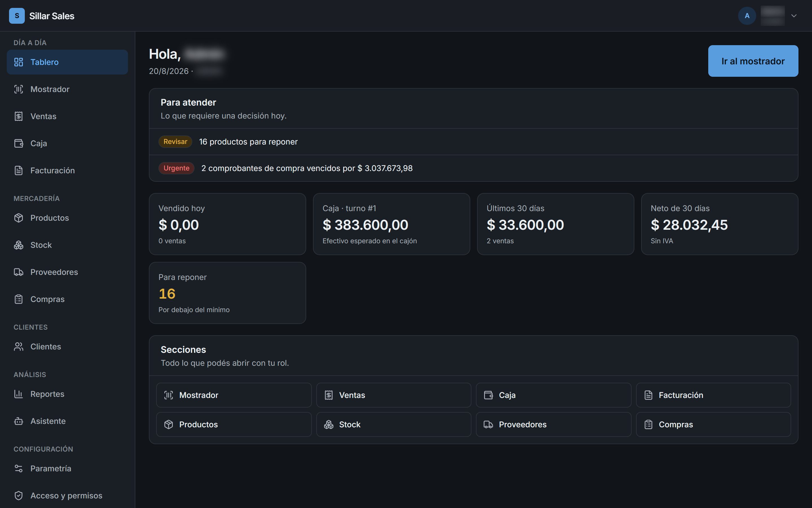
Task: Click the Clientes people icon in sidebar
Action: click(18, 347)
